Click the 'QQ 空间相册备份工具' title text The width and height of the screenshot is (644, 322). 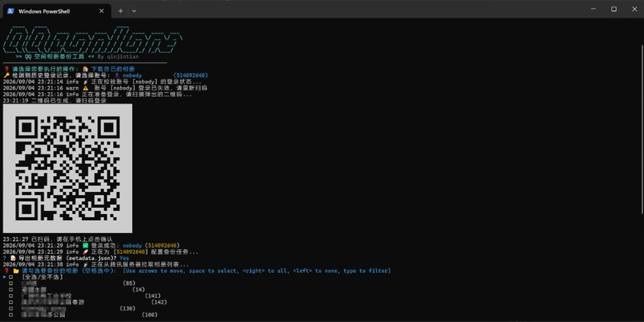tap(54, 57)
